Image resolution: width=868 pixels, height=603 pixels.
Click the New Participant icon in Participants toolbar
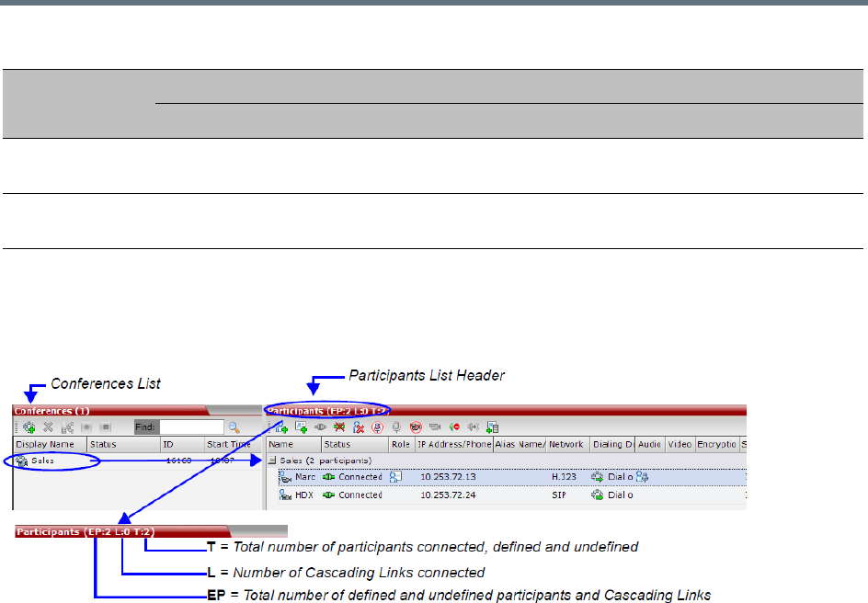tap(280, 427)
